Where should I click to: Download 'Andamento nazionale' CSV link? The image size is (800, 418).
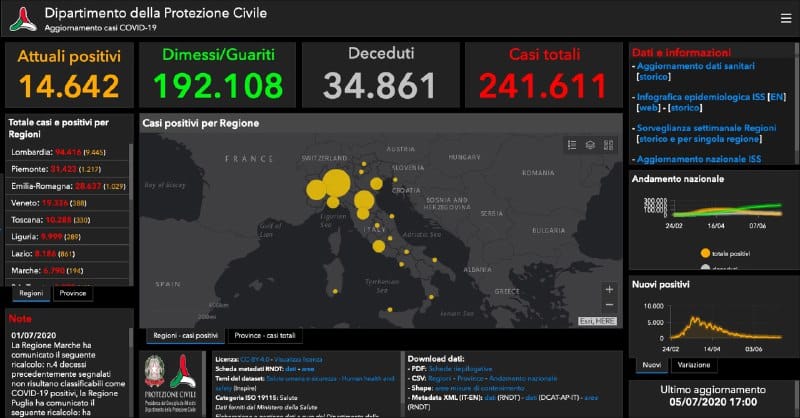click(x=523, y=379)
